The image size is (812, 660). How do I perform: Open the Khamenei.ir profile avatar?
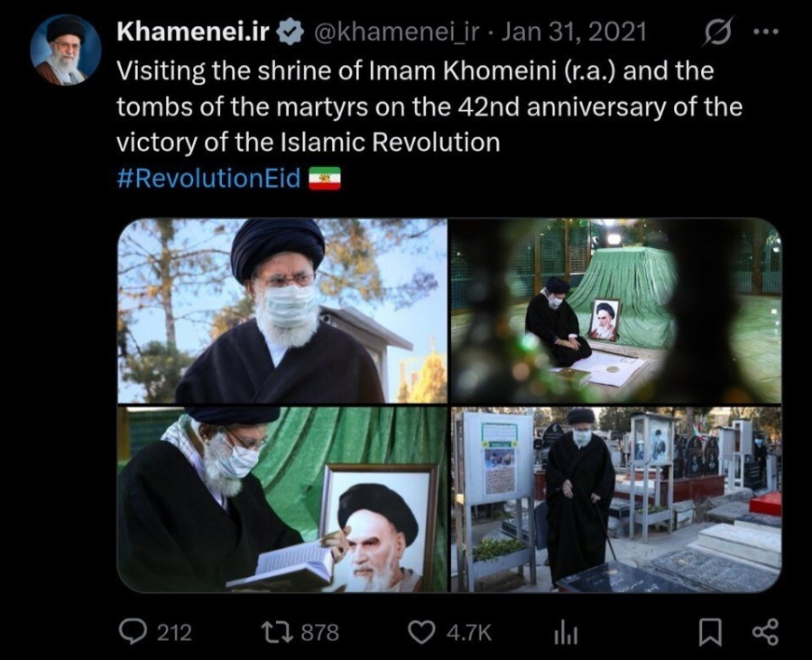tap(65, 50)
